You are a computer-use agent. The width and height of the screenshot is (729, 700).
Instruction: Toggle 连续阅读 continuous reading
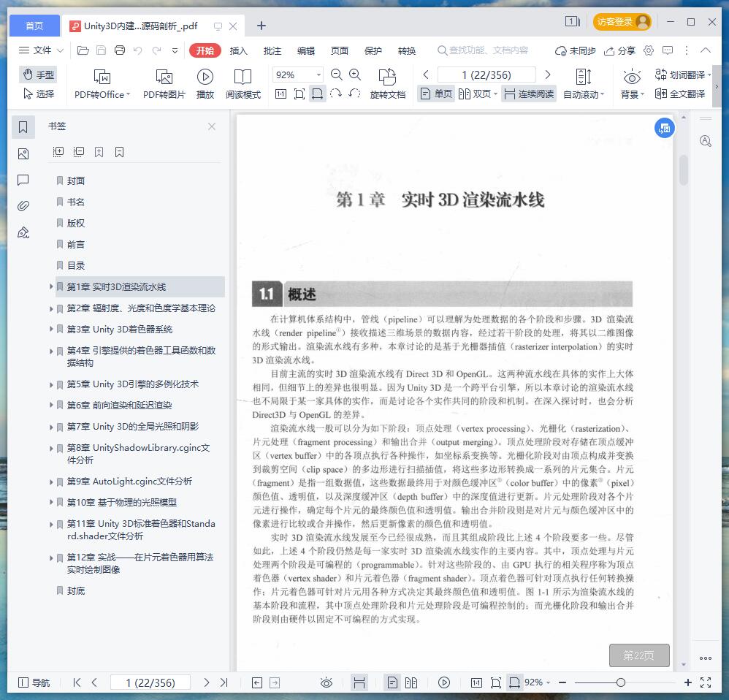pyautogui.click(x=529, y=94)
